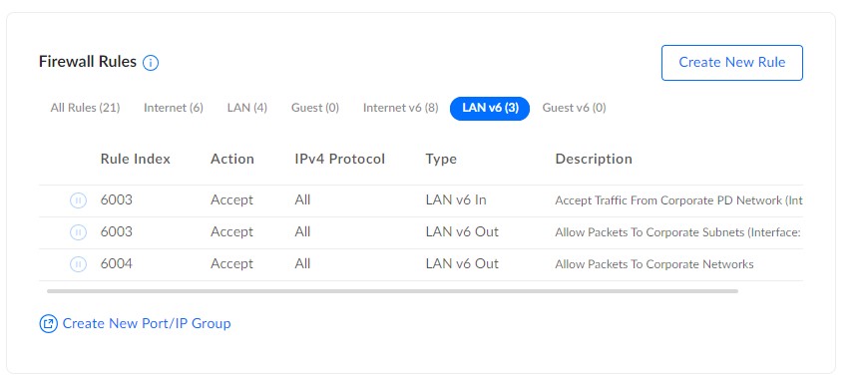Select the LAN (4) tab
This screenshot has height=391, width=868.
click(246, 108)
